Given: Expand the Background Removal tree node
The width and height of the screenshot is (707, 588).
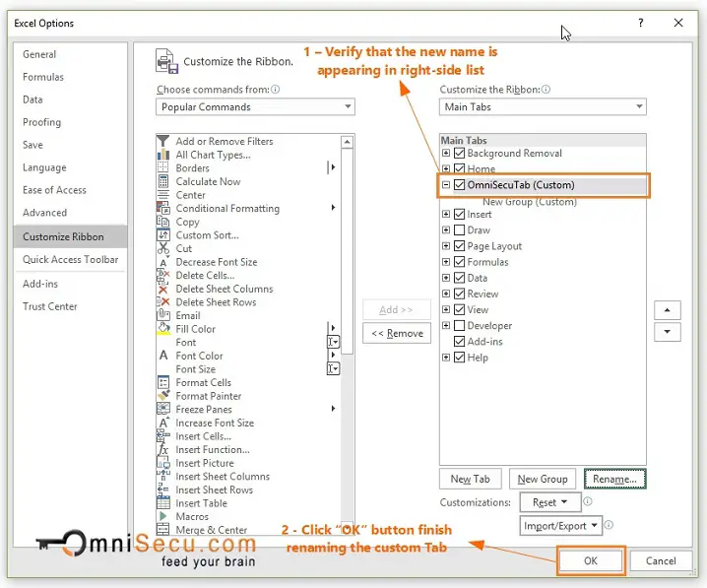Looking at the screenshot, I should click(446, 153).
